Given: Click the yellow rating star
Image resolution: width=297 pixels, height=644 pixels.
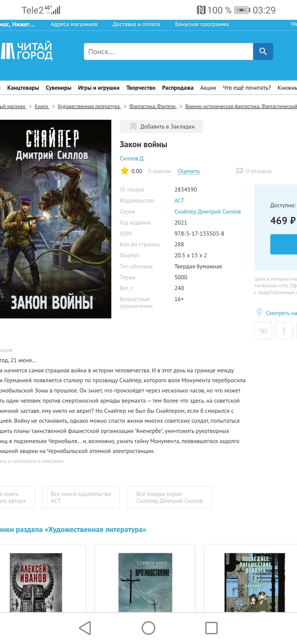Looking at the screenshot, I should [x=125, y=171].
